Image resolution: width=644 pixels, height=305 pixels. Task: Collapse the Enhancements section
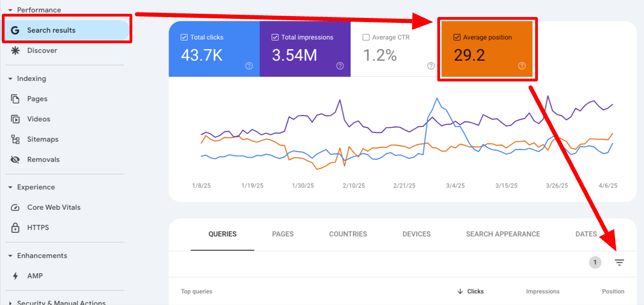[10, 256]
